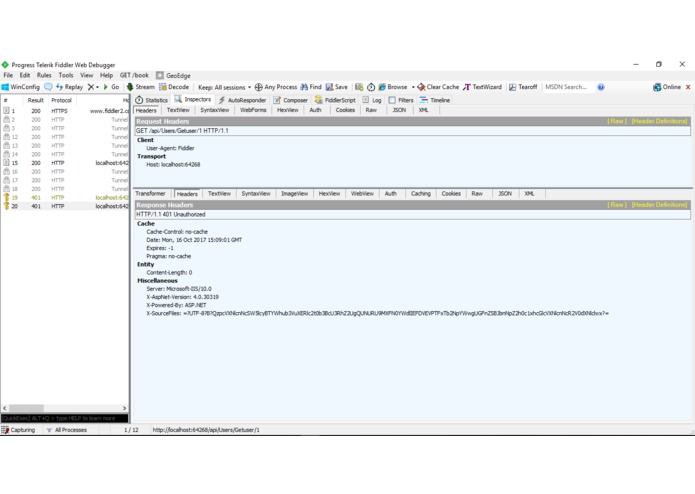Open the response Caching tab

click(421, 194)
